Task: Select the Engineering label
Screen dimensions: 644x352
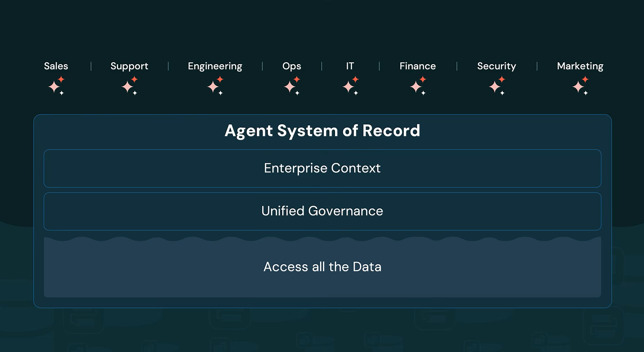Action: click(215, 66)
